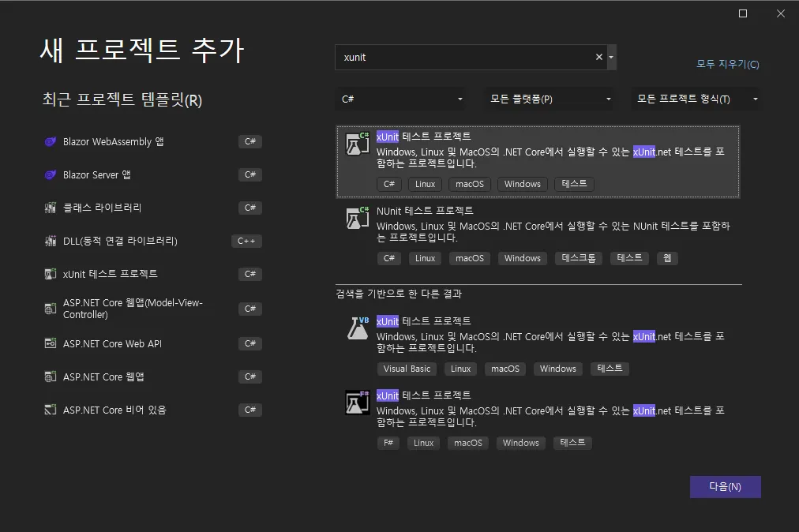This screenshot has height=532, width=799.
Task: Click C# tag under NUnit 테스트 프로젝트
Action: point(389,258)
